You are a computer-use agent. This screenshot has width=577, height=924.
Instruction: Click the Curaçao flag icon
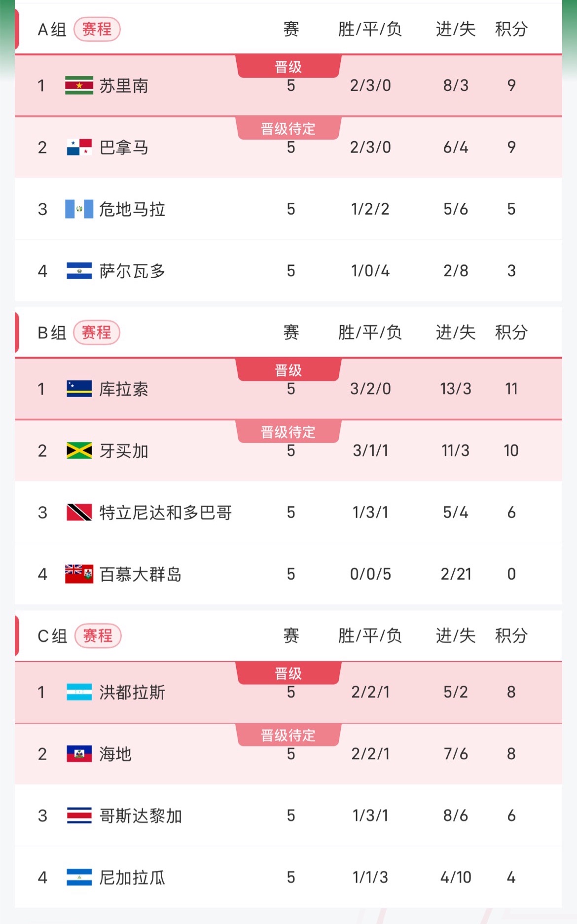[79, 389]
